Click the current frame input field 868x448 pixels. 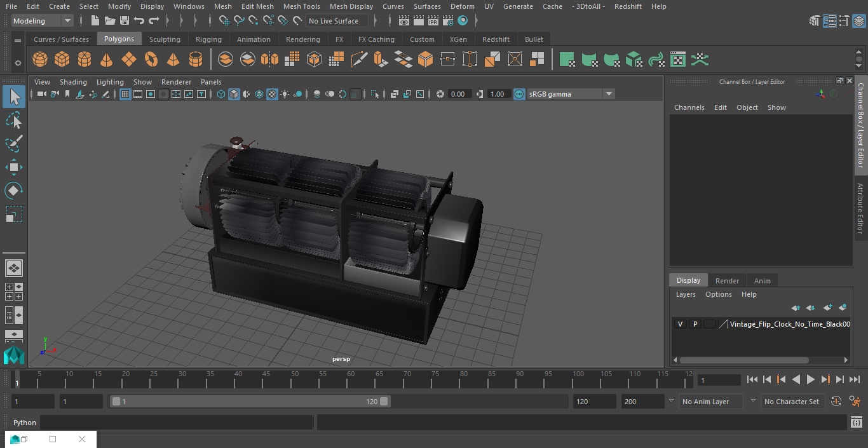[x=719, y=380]
